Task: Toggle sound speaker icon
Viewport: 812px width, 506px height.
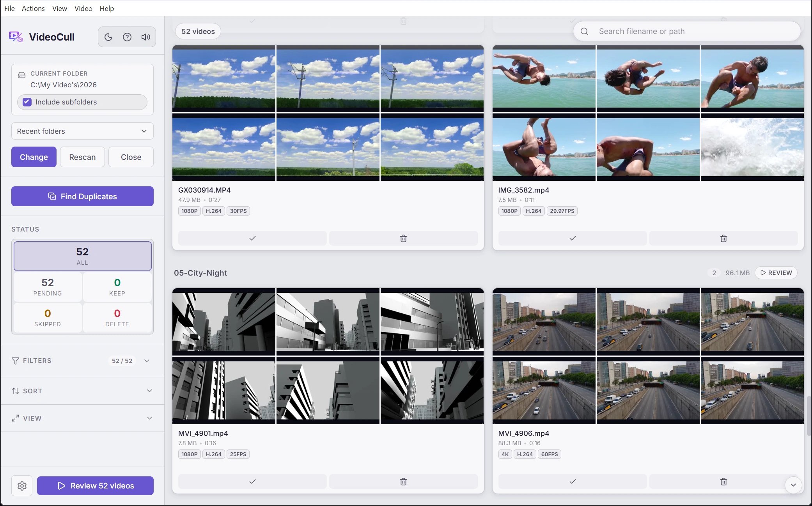Action: point(146,37)
